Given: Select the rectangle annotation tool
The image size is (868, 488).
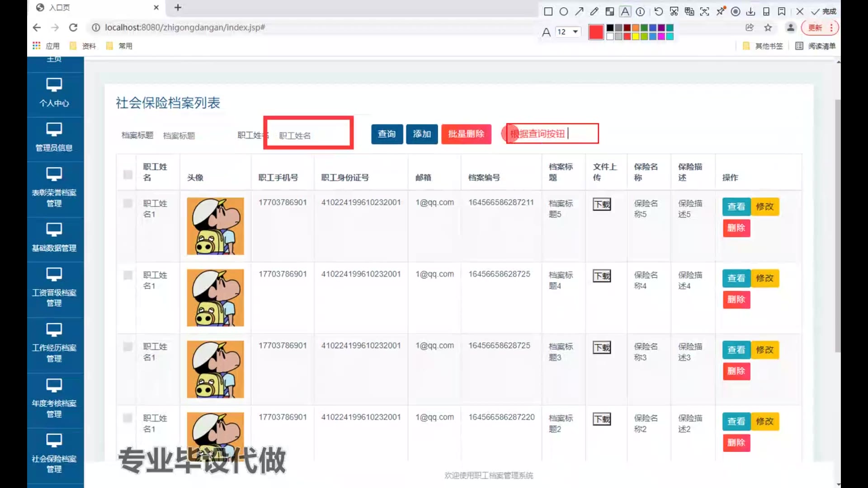Looking at the screenshot, I should point(548,12).
